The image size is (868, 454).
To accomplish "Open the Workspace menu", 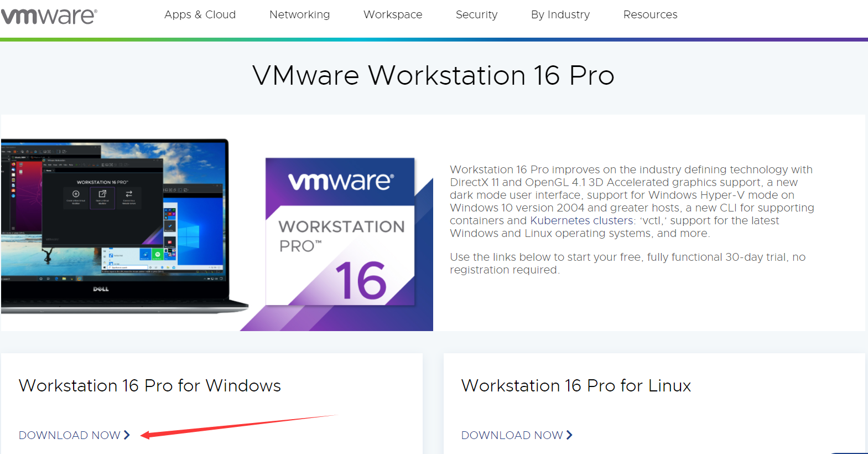I will point(393,15).
